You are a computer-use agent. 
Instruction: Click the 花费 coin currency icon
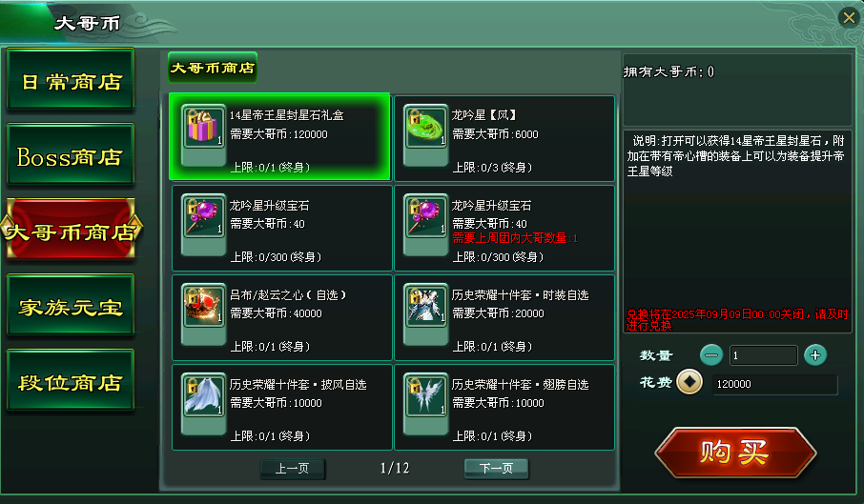click(689, 382)
